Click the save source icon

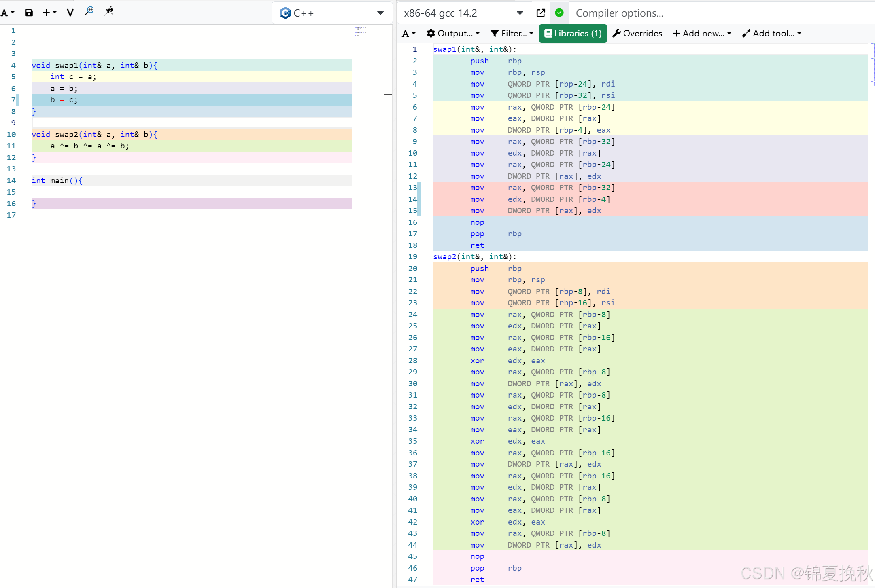(29, 13)
